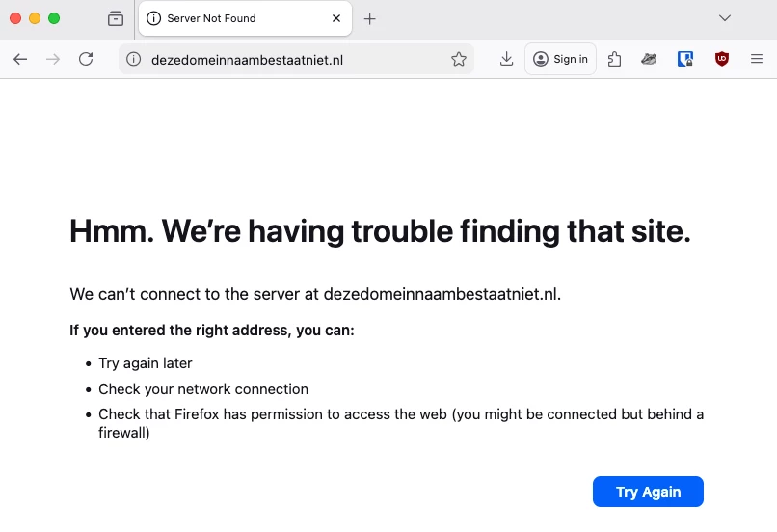Show site information for this address
Viewport: 777px width, 532px height.
pyautogui.click(x=135, y=59)
